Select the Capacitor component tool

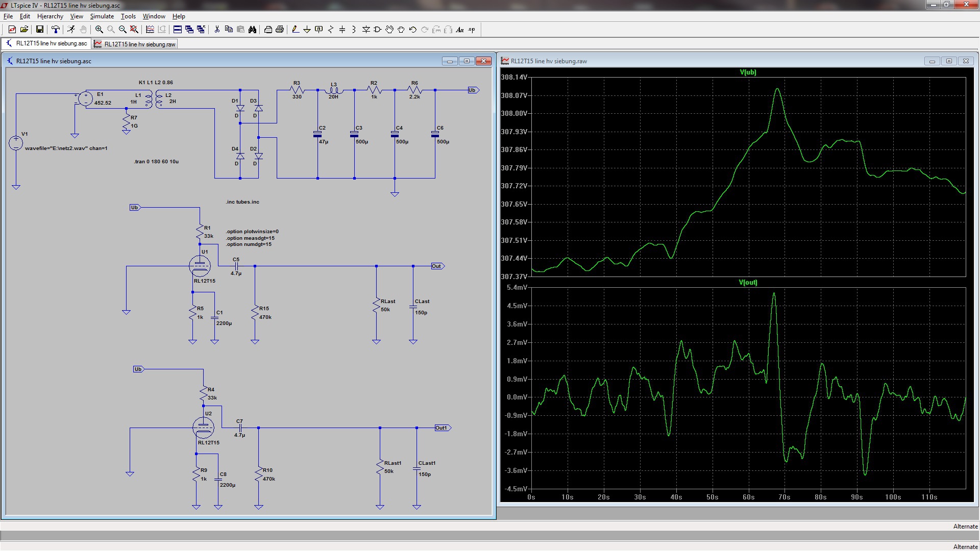[342, 30]
